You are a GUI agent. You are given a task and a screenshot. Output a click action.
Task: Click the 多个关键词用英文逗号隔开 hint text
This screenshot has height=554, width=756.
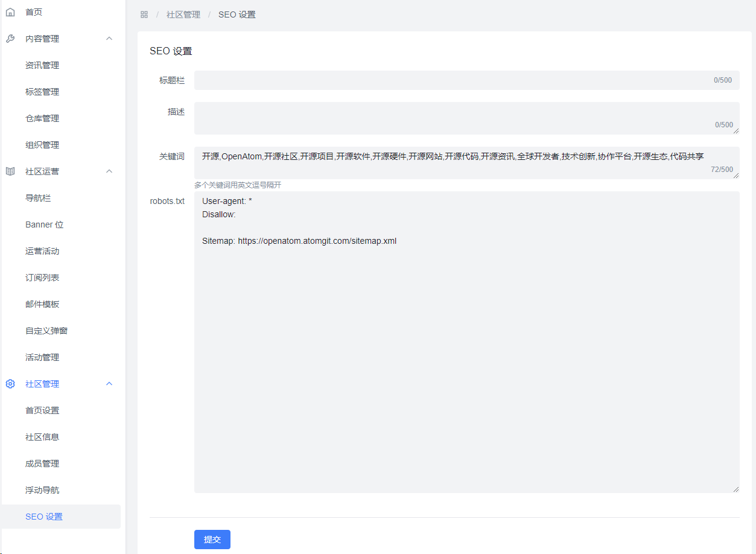pos(238,185)
